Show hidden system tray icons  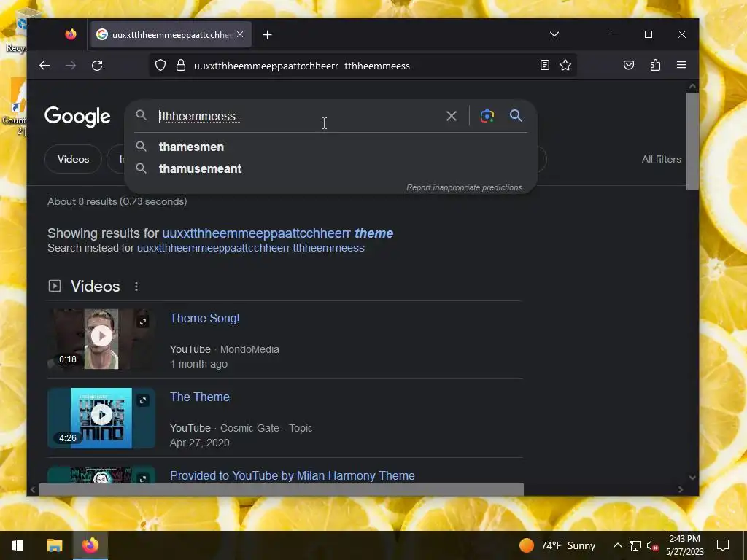tap(617, 545)
